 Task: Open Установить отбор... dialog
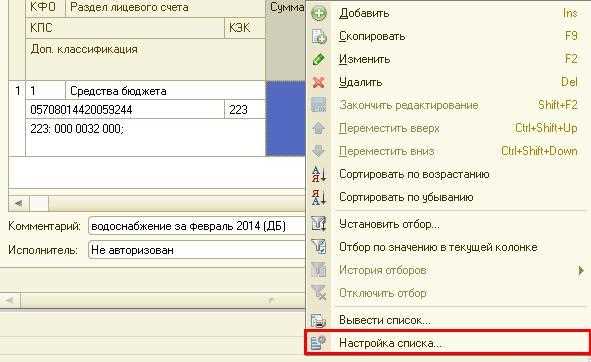(x=447, y=224)
